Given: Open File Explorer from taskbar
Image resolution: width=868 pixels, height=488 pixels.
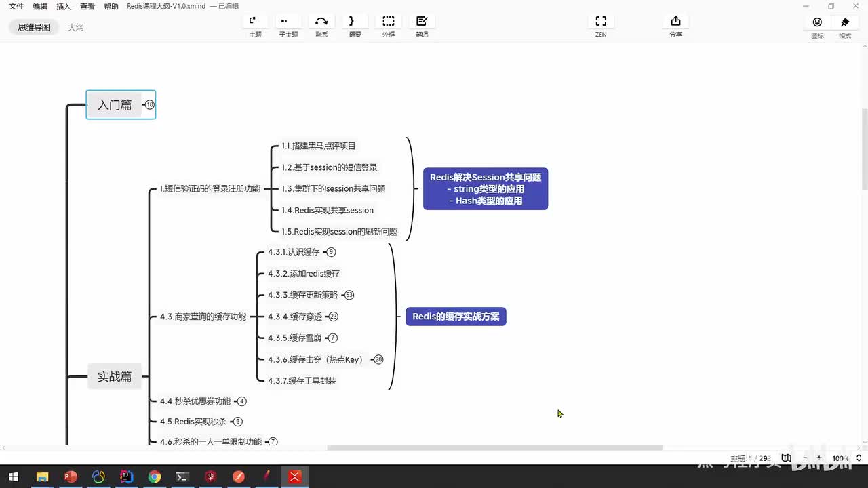Looking at the screenshot, I should (42, 476).
